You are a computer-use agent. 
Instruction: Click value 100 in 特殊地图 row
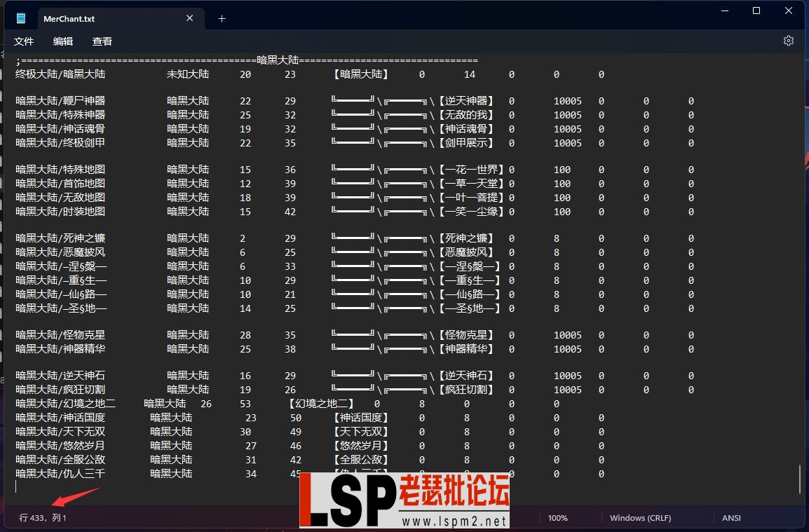(x=562, y=170)
